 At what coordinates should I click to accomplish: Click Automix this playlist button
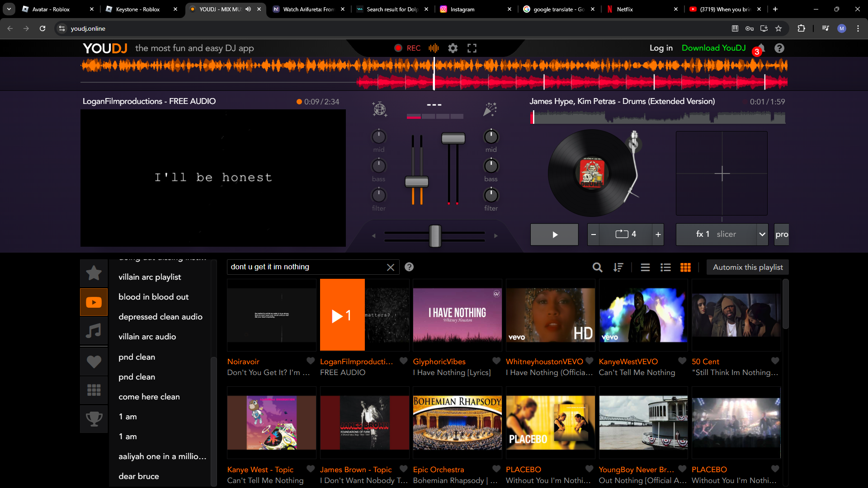click(748, 267)
